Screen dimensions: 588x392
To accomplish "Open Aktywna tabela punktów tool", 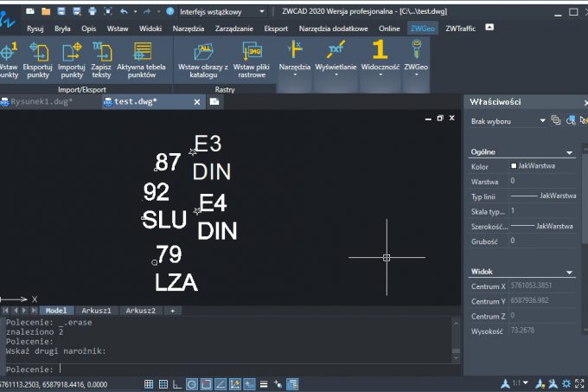I will coord(141,60).
